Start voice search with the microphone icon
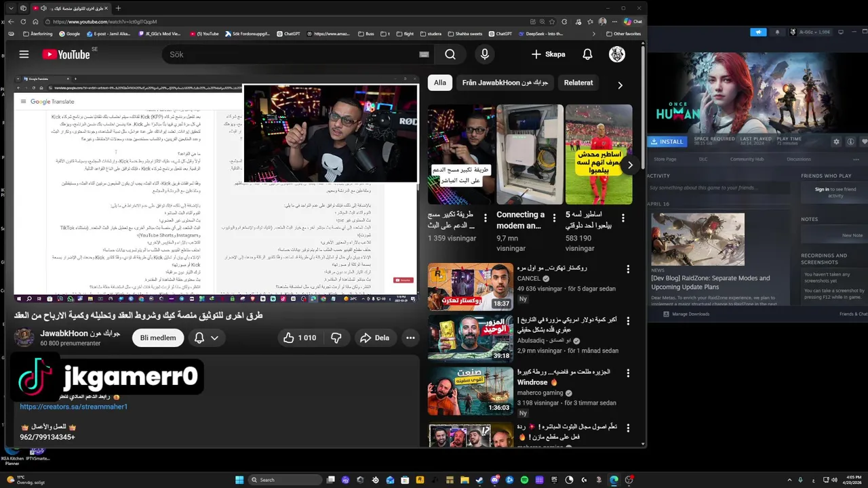The height and width of the screenshot is (488, 868). (x=484, y=54)
